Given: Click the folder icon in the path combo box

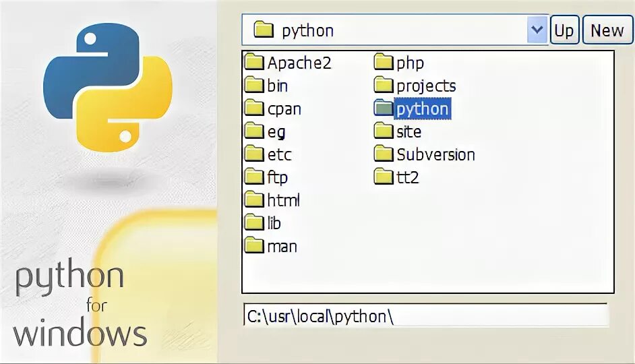Looking at the screenshot, I should [264, 30].
